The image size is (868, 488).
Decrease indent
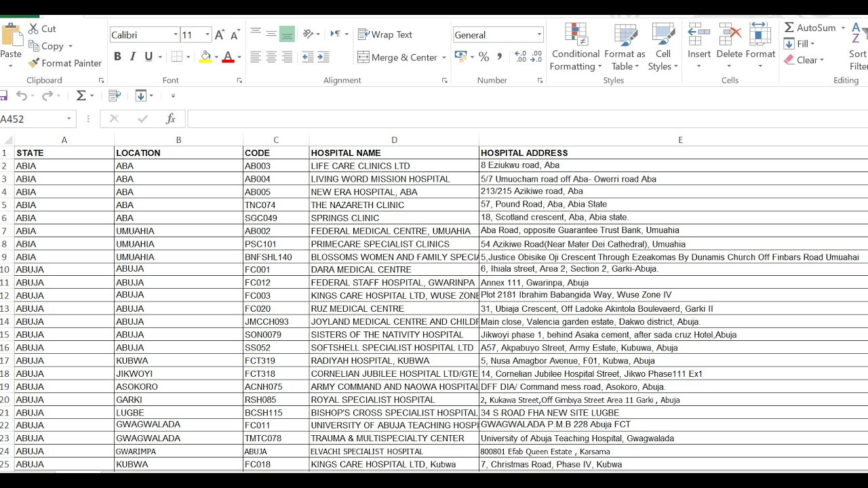(x=308, y=58)
